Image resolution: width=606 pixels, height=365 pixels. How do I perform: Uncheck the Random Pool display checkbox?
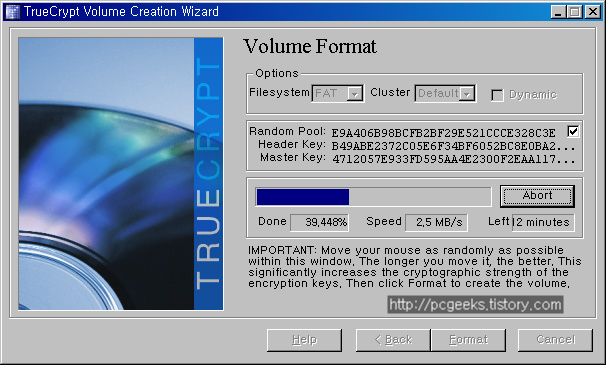[x=573, y=131]
